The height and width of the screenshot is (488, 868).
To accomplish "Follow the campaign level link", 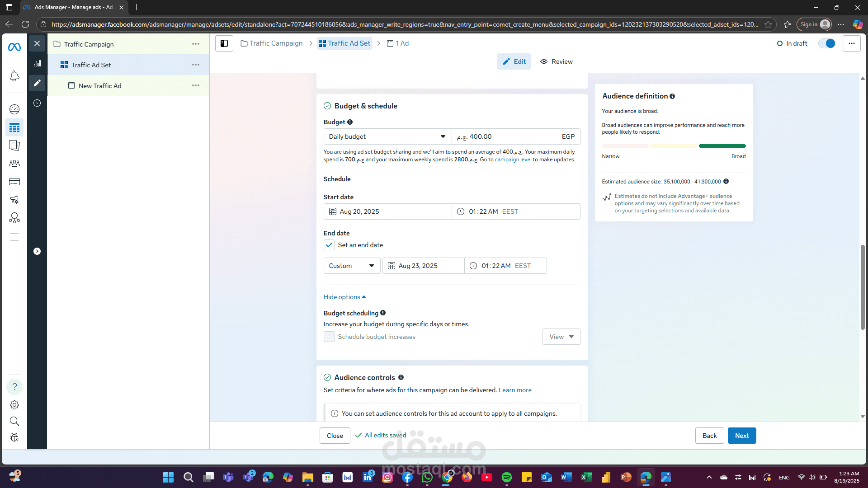I will (513, 160).
